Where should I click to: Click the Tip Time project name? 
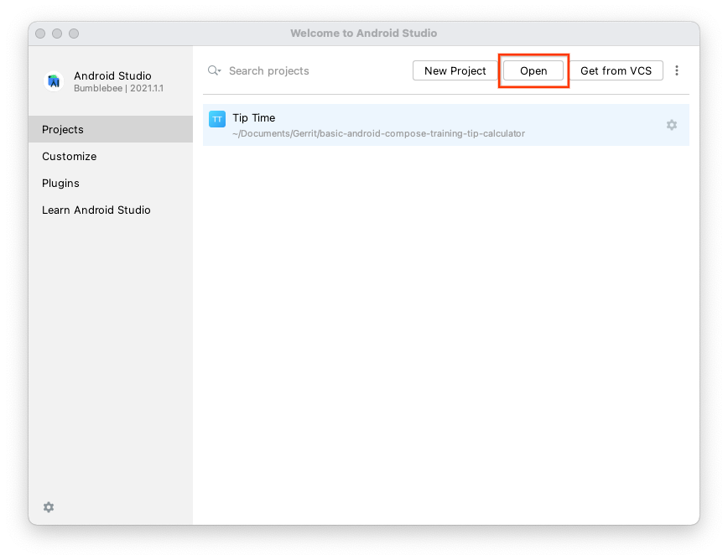tap(254, 117)
